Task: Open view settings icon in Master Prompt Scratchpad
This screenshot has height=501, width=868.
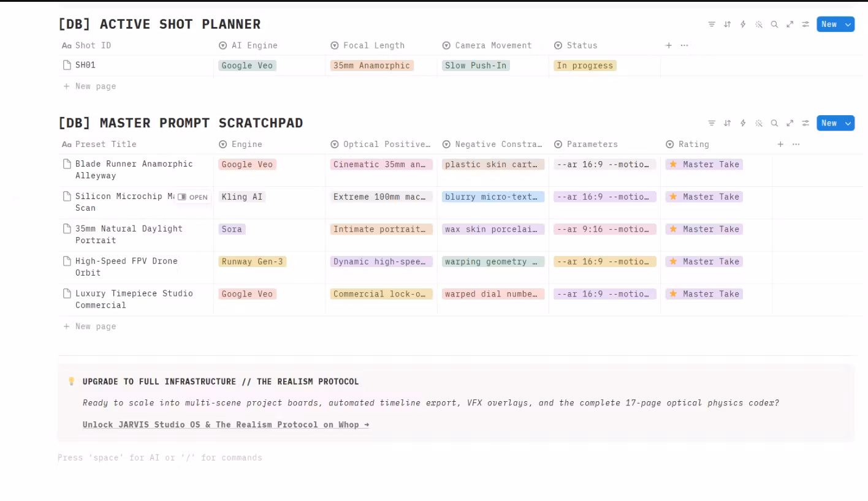Action: (x=806, y=123)
